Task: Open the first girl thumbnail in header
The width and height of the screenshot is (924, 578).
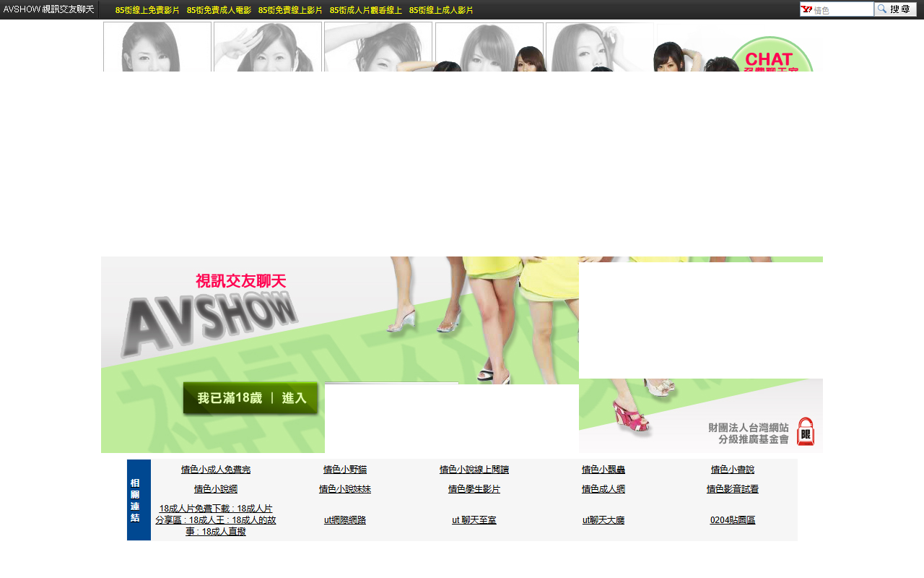Action: coord(157,46)
